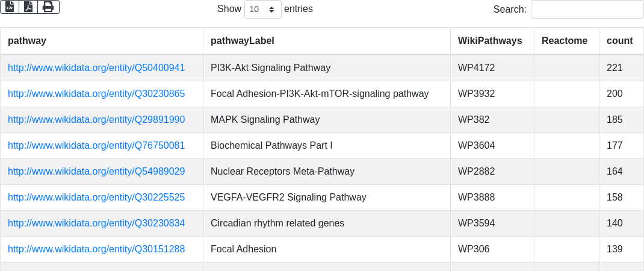This screenshot has width=644, height=271.
Task: Open the Q30230865 wikidata link
Action: click(x=96, y=94)
